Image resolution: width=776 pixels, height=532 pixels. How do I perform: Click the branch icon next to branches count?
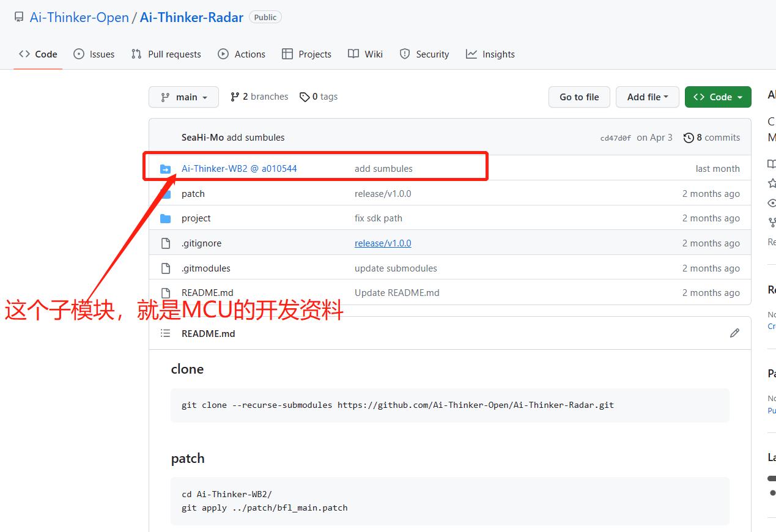pyautogui.click(x=235, y=97)
